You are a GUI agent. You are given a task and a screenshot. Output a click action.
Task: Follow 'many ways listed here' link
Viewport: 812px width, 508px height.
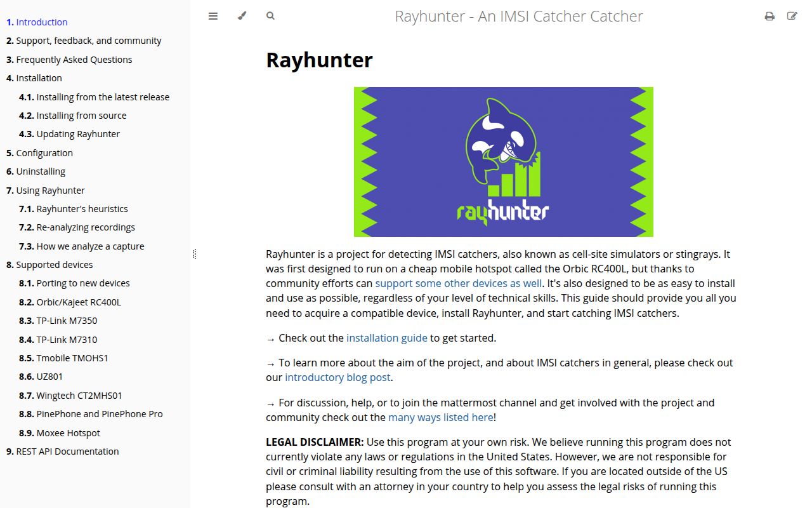click(441, 417)
